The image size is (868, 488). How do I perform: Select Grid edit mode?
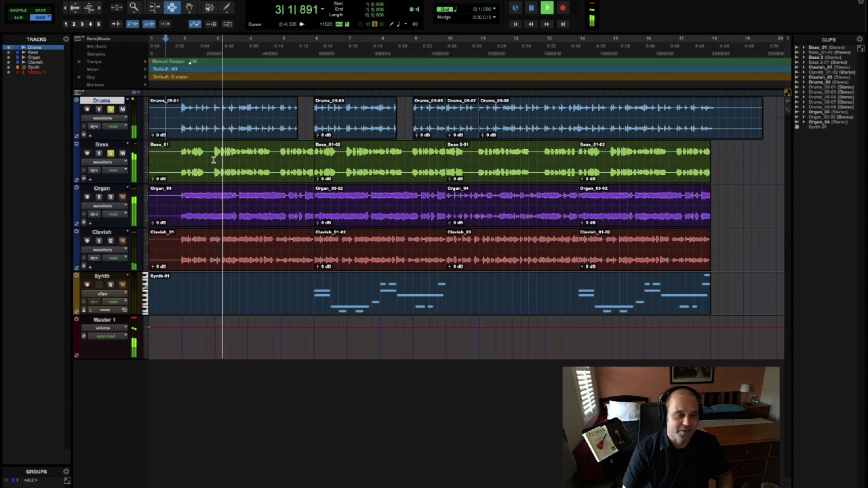pyautogui.click(x=41, y=17)
